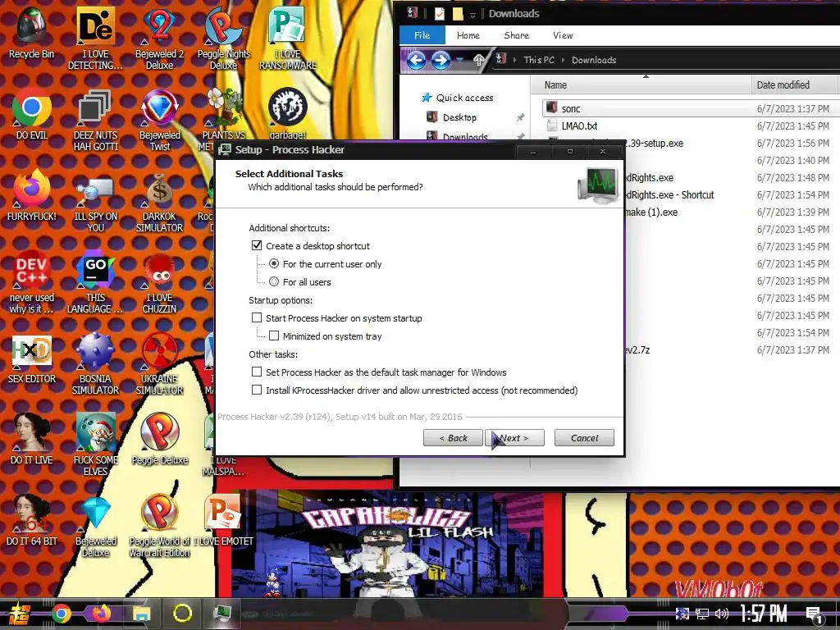Select the I LOVE DETECTING desktop icon
This screenshot has width=840, height=630.
click(95, 38)
